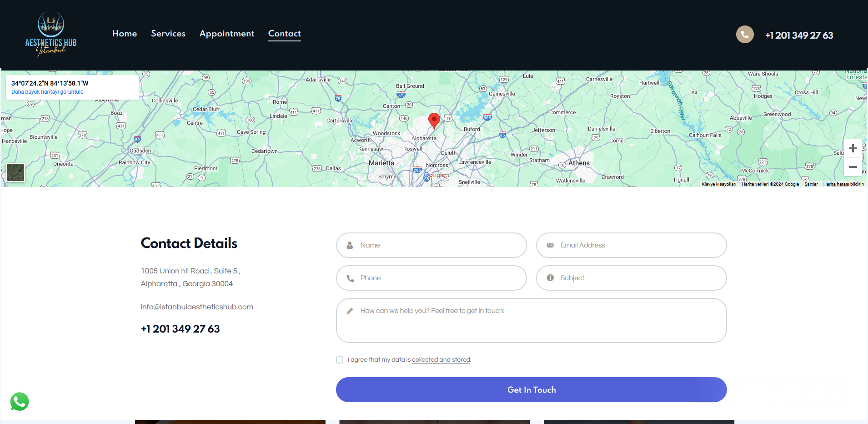Viewport: 868px width, 424px height.
Task: Click the Rome label on map
Action: [x=280, y=102]
